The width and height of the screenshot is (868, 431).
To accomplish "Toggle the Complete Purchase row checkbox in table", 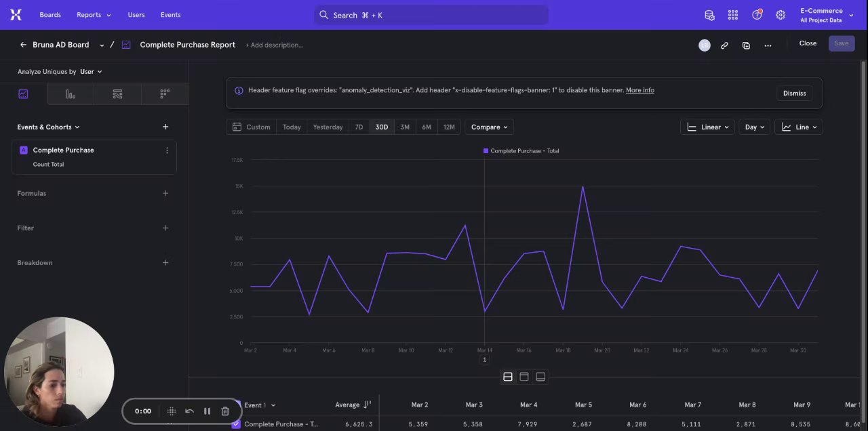I will 236,424.
